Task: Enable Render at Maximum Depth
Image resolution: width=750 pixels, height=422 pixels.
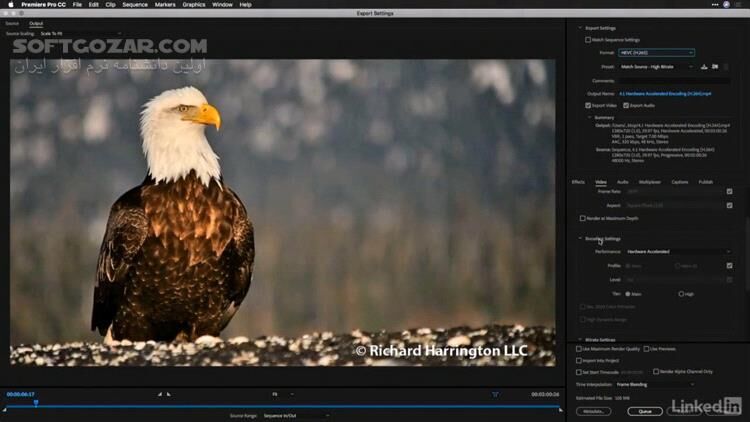Action: tap(583, 218)
